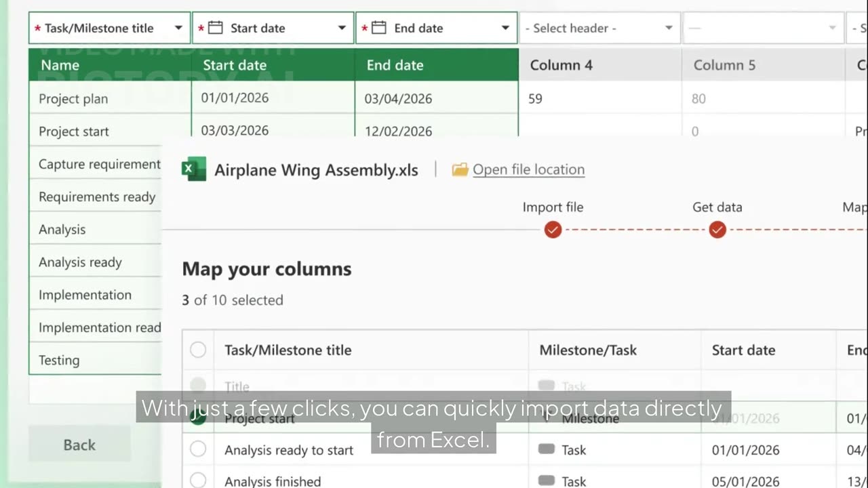
Task: Click the Back button
Action: coord(79,445)
